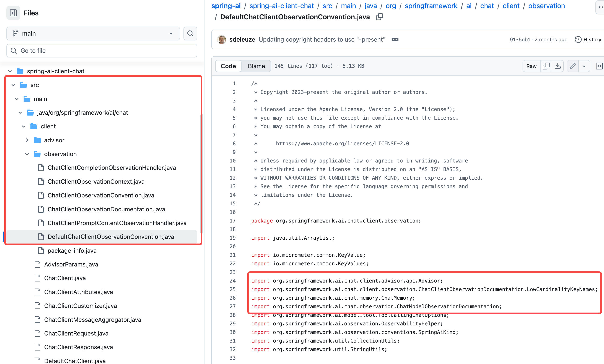
Task: Navigate to spring-ai-client-chat breadcrumb
Action: (281, 6)
